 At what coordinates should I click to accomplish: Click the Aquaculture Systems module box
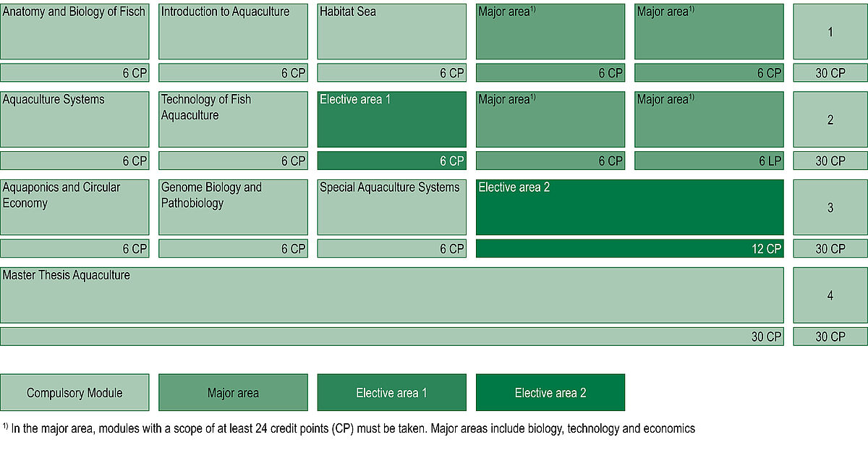[75, 119]
